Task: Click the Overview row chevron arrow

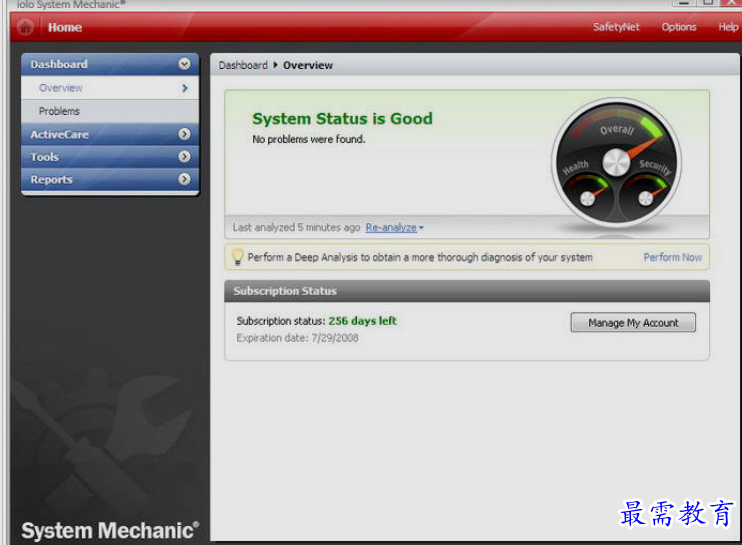Action: (x=185, y=88)
